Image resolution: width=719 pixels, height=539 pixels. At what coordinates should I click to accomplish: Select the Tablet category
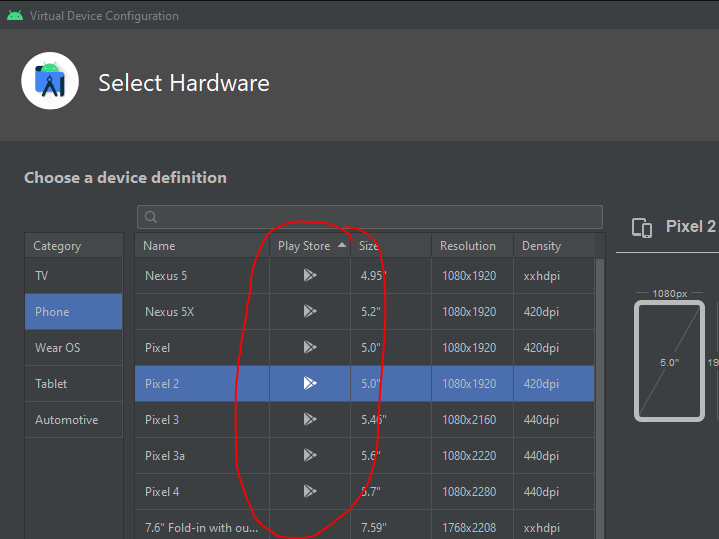pos(74,383)
